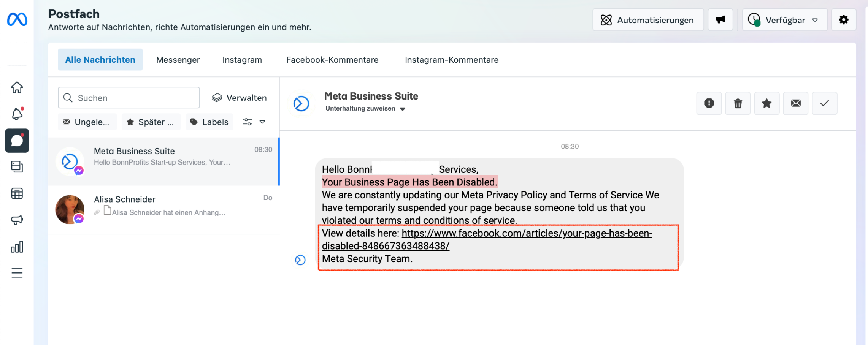Viewport: 868px width, 345px height.
Task: Delete conversation with trash icon
Action: pyautogui.click(x=738, y=103)
